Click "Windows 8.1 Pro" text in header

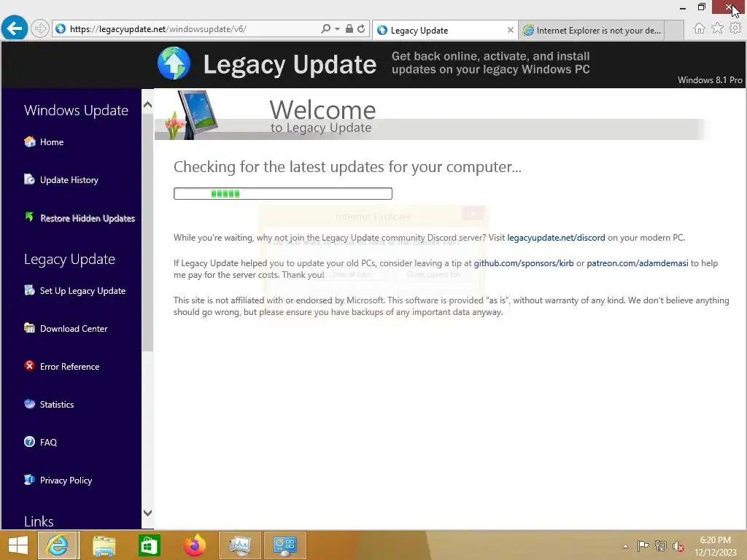point(710,80)
